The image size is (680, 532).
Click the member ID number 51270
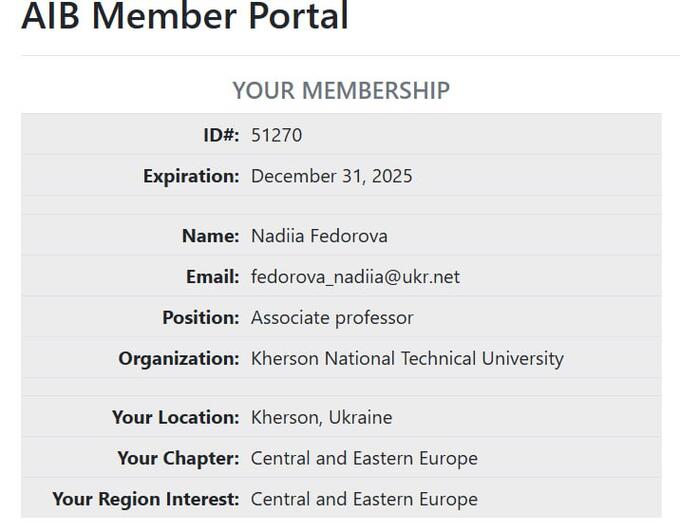click(276, 135)
